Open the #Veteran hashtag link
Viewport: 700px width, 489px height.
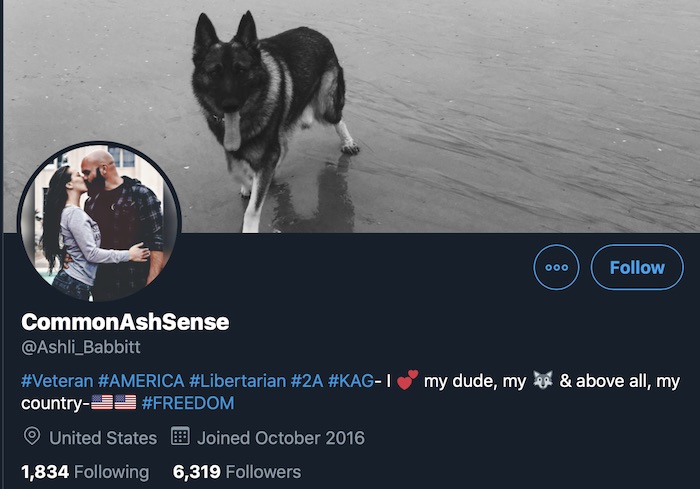tap(57, 381)
